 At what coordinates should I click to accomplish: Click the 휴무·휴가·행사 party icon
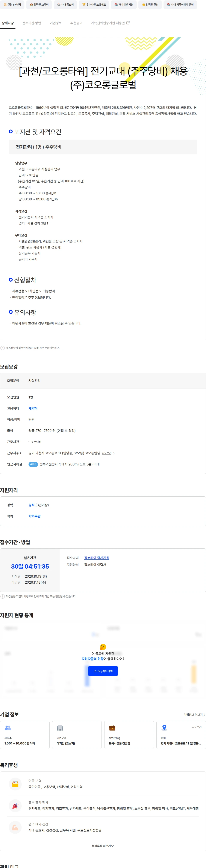tap(15, 805)
